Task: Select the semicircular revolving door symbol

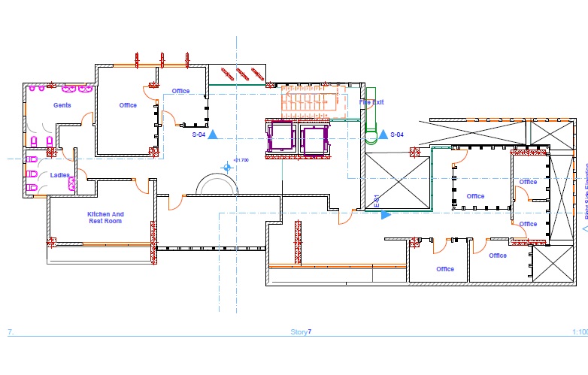Action: (216, 185)
